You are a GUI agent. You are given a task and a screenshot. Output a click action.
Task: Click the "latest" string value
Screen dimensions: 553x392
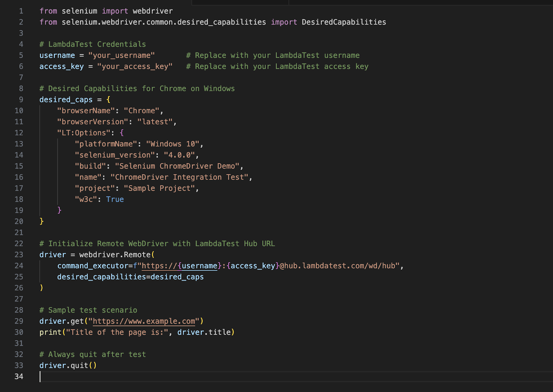pyautogui.click(x=155, y=122)
